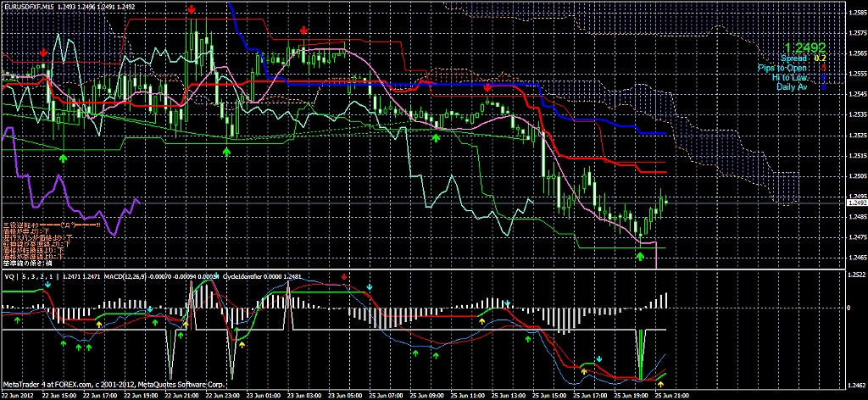
Task: Select the Daily Av label
Action: coord(792,86)
